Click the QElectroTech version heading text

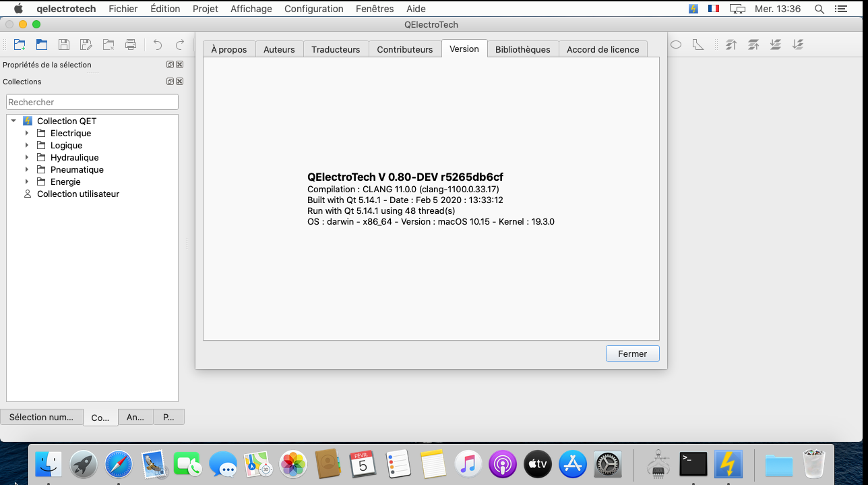405,177
